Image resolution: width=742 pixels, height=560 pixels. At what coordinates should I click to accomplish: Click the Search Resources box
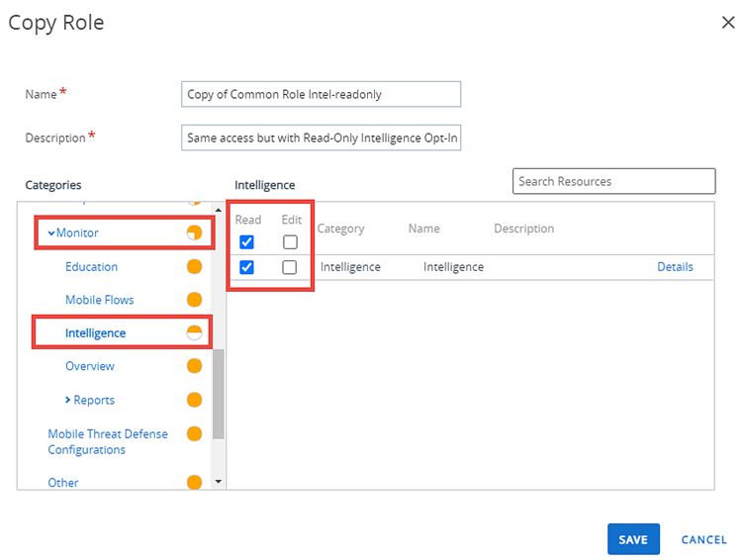[613, 181]
